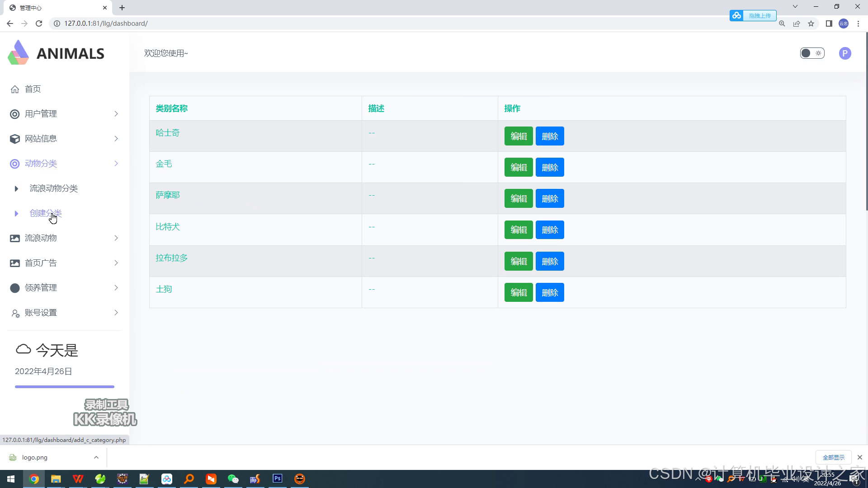Open File Explorer from the taskbar
868x488 pixels.
(x=56, y=479)
